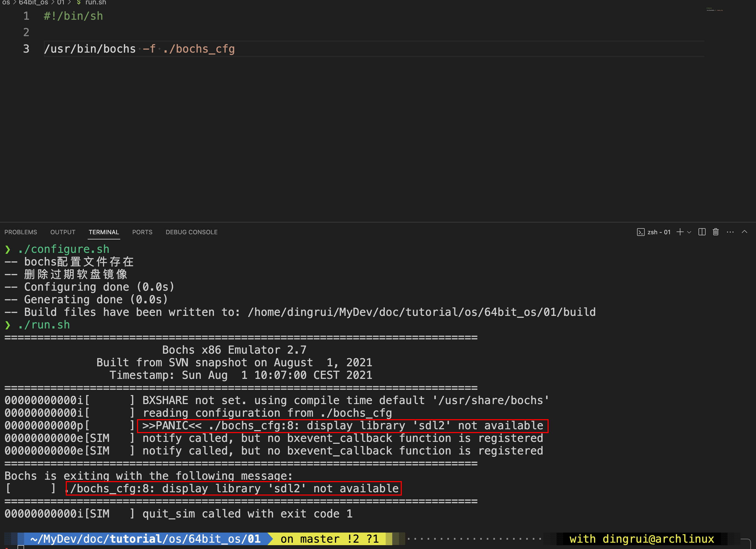The image size is (756, 549).
Task: Maximize the panel with the chevron up
Action: click(745, 232)
